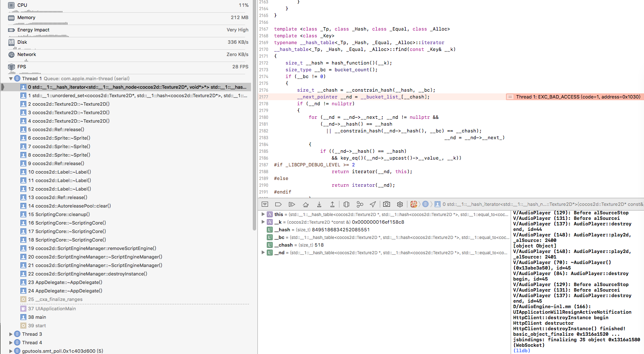Click the debug navigator vertical scrollbar

pos(254,115)
